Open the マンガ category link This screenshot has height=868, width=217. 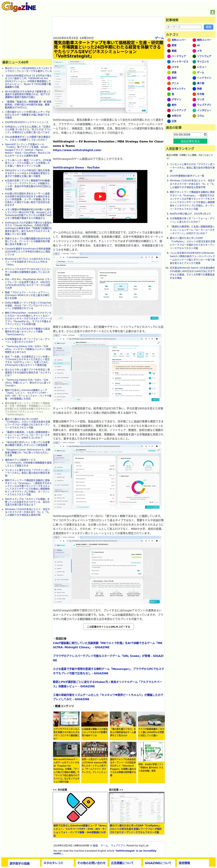click(200, 99)
